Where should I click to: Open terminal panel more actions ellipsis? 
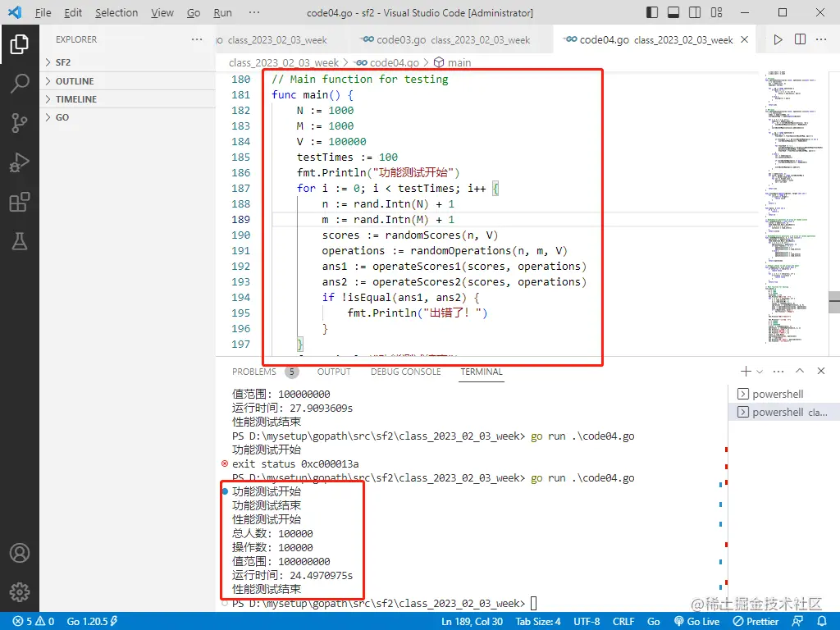(778, 372)
